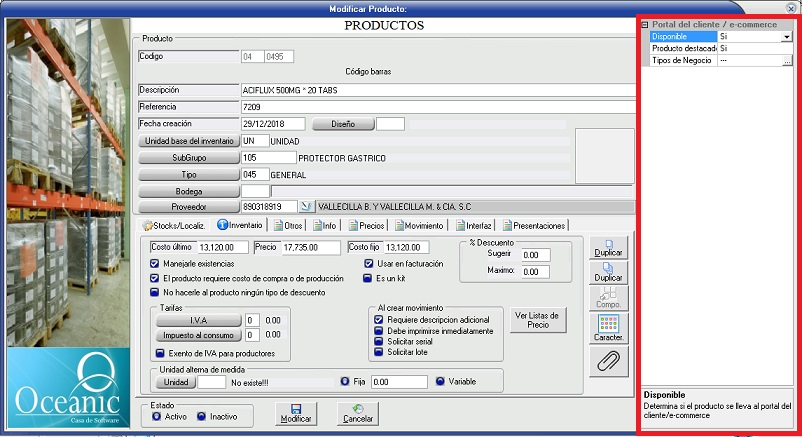Toggle Manejarle existencias checkbox
The height and width of the screenshot is (437, 802).
pyautogui.click(x=154, y=264)
